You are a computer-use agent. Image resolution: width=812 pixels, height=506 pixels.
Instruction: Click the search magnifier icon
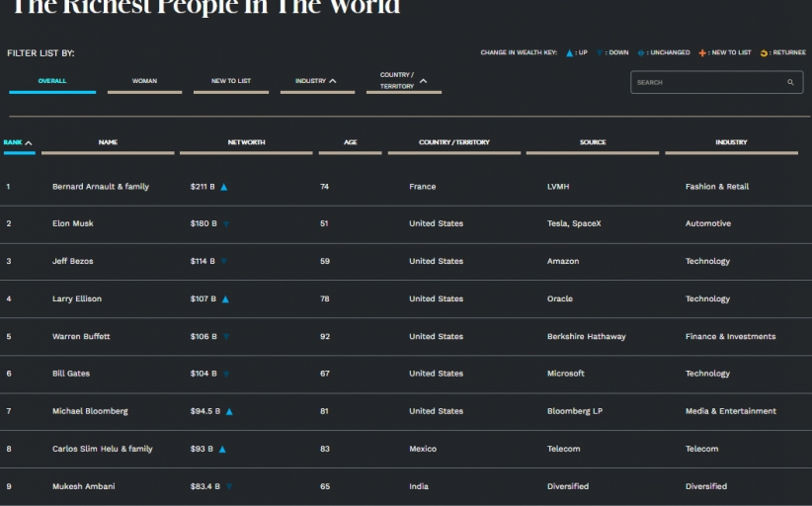790,82
